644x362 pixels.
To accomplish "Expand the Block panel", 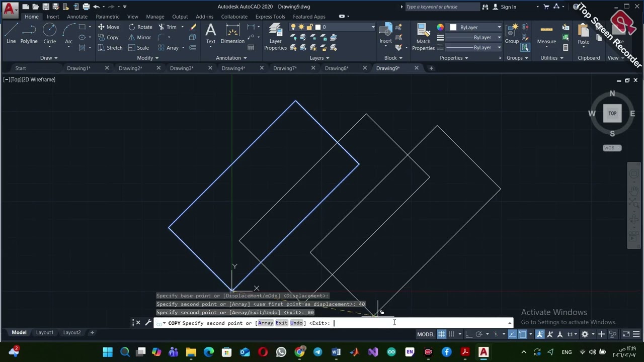I will (x=393, y=58).
